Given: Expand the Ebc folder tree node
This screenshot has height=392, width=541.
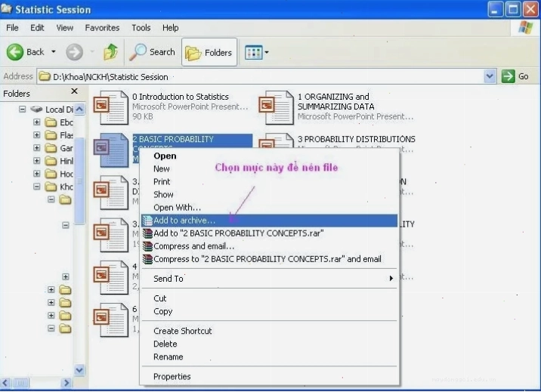Looking at the screenshot, I should tap(36, 122).
